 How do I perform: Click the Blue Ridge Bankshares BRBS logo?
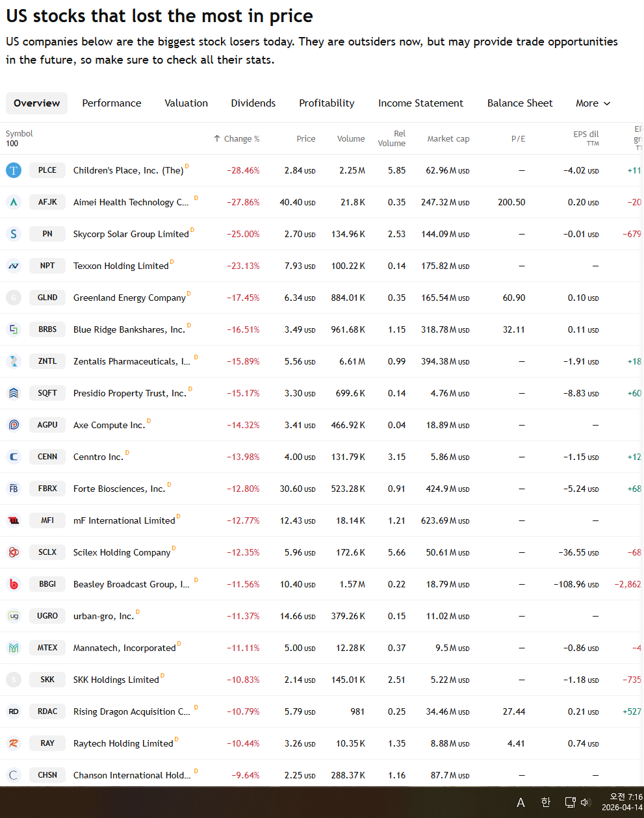pos(14,329)
